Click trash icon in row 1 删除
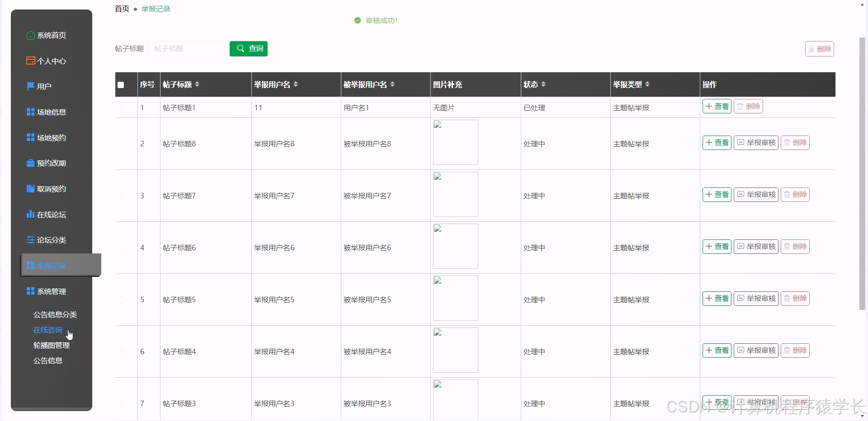Screen dimensions: 868x421 [741, 106]
